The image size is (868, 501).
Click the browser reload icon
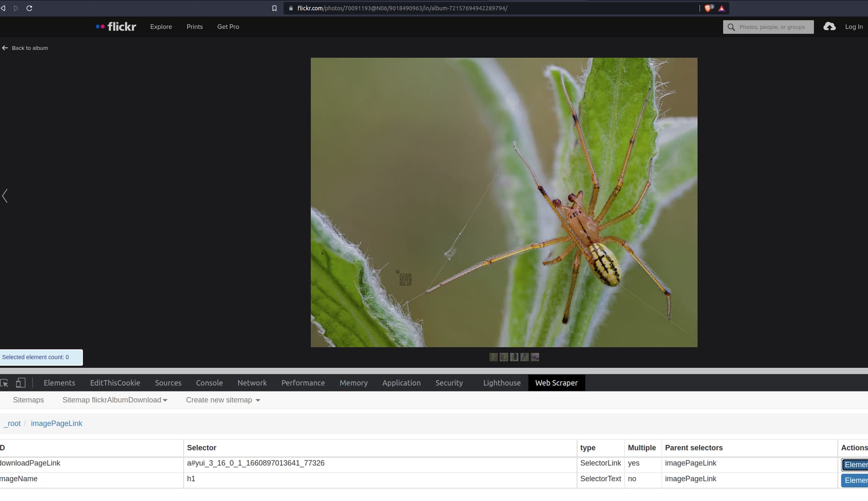coord(29,8)
